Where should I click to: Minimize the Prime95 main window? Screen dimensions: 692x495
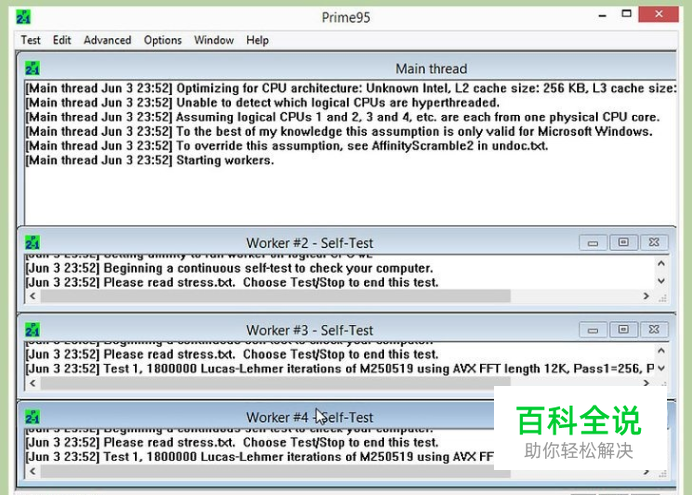(x=602, y=15)
